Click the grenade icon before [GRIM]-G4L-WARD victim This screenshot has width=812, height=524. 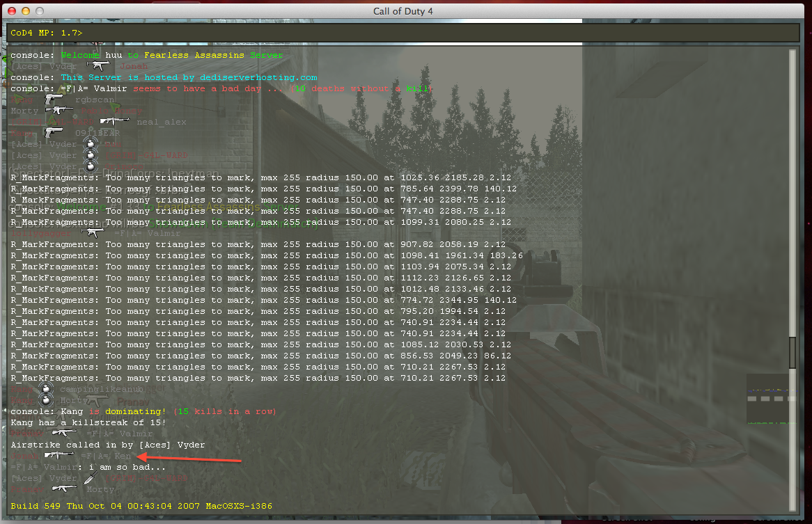coord(91,154)
